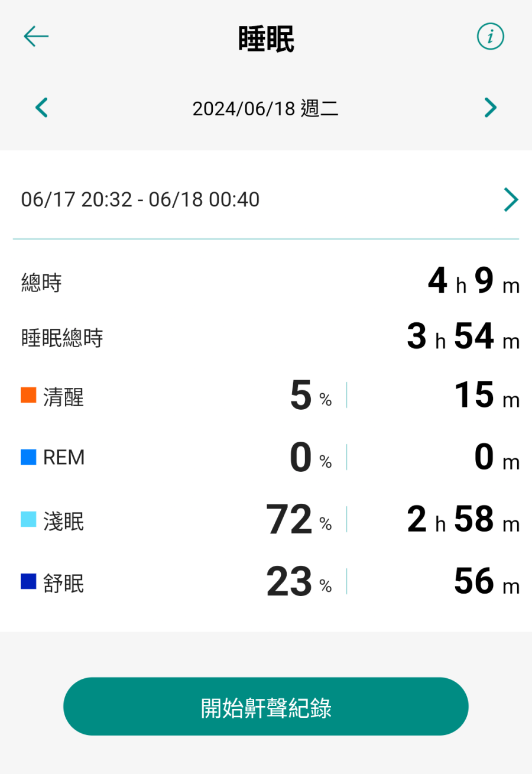Tap the orange 清醒 color square

coord(28,395)
